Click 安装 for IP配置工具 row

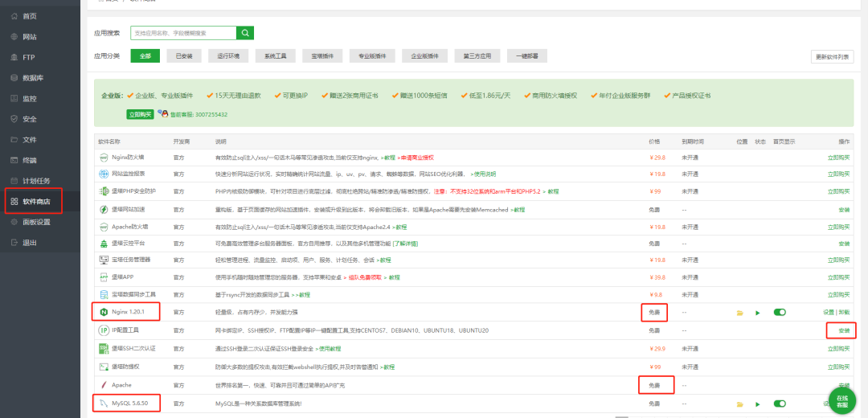pos(844,330)
